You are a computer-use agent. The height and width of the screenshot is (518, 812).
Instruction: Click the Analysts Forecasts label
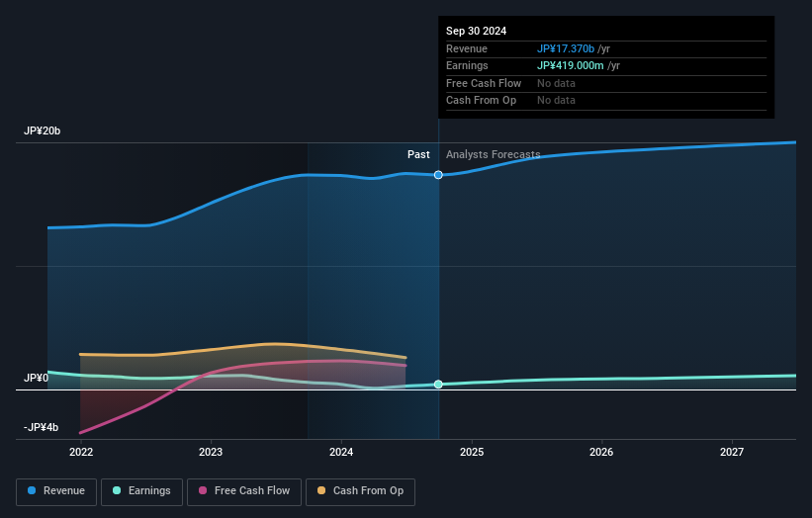click(493, 155)
